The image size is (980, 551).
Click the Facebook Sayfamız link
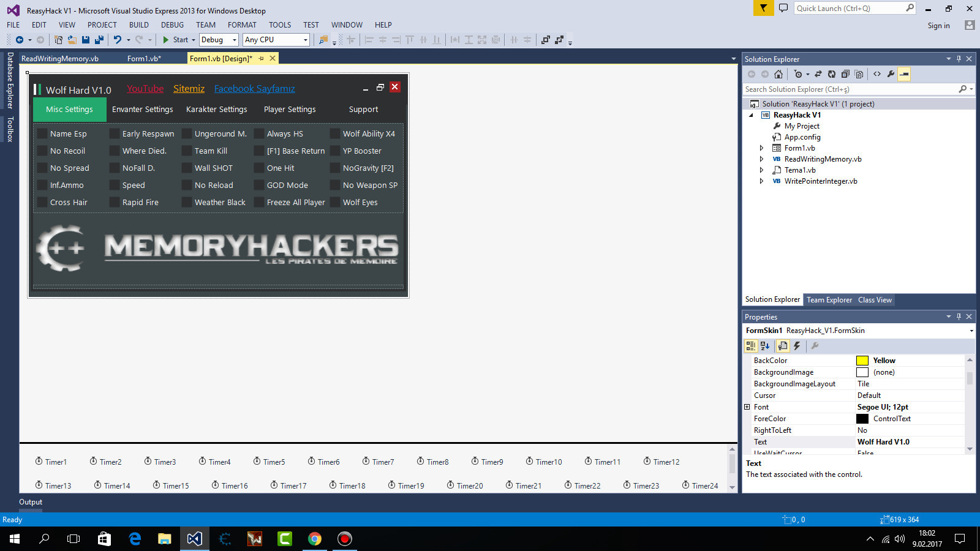click(x=255, y=89)
